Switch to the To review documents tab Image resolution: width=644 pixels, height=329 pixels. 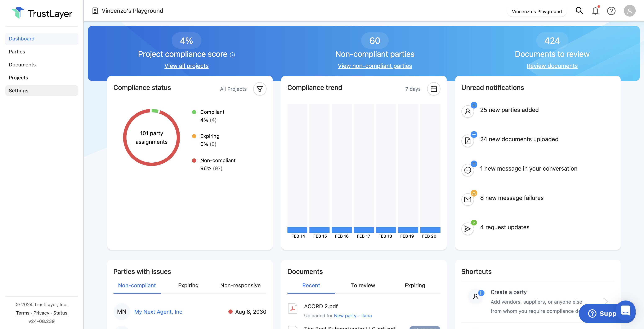(x=363, y=285)
